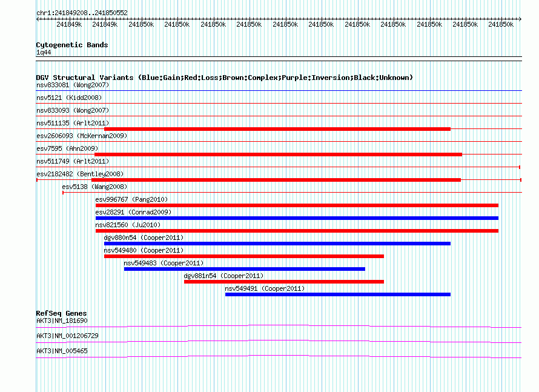Click the right arrow end of the coordinate ruler
This screenshot has width=539, height=392.
click(x=520, y=19)
